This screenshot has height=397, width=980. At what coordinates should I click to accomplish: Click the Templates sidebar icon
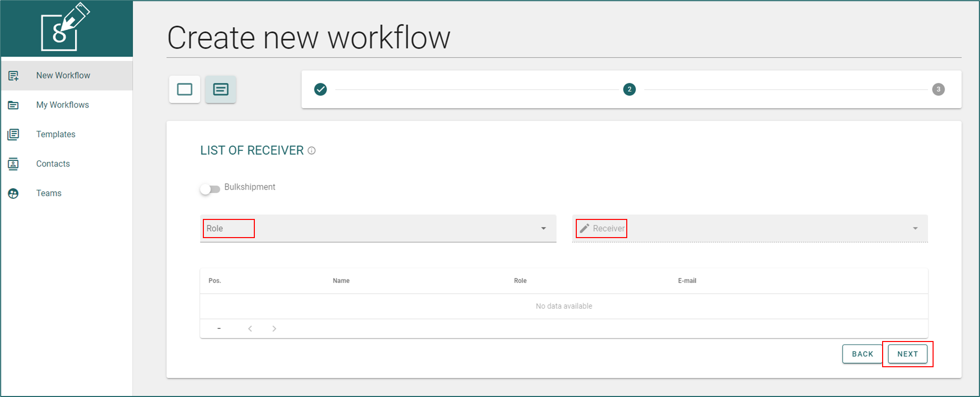pos(14,134)
